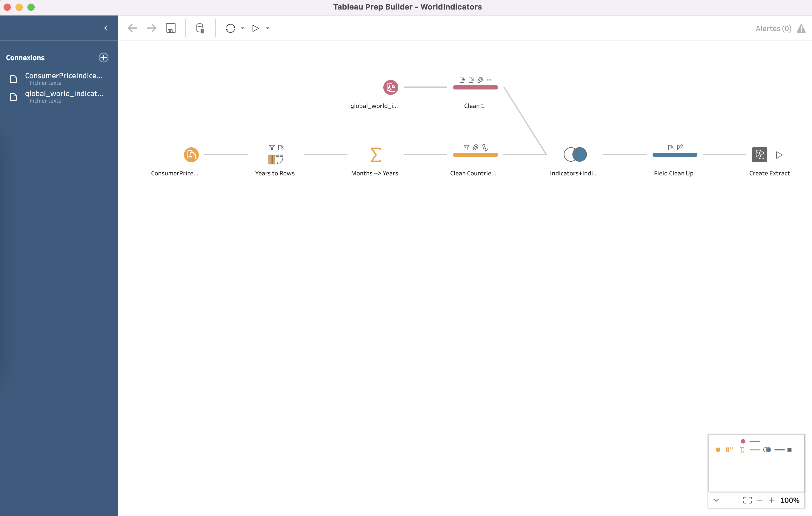812x516 pixels.
Task: Click the Connexions panel header
Action: pos(25,58)
